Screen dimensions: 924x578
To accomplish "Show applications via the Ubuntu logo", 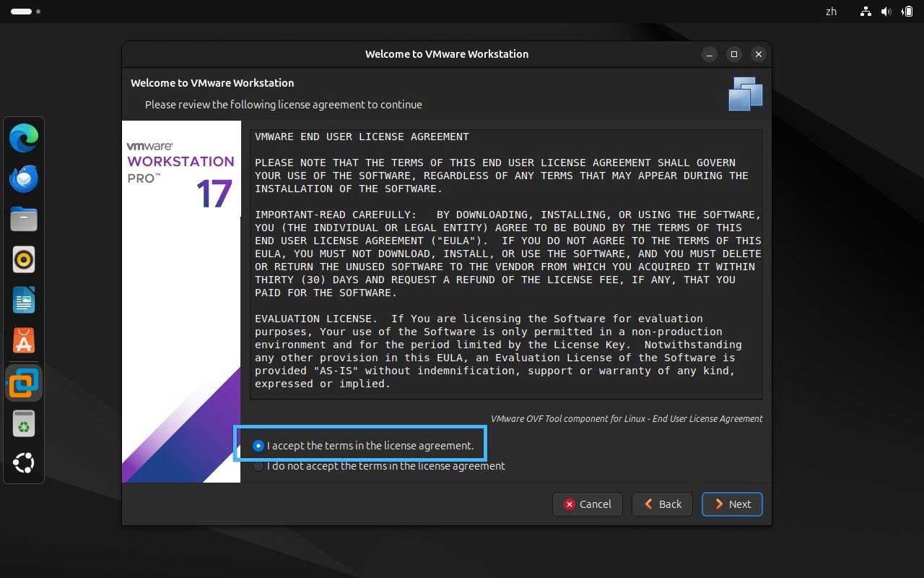I will [24, 463].
